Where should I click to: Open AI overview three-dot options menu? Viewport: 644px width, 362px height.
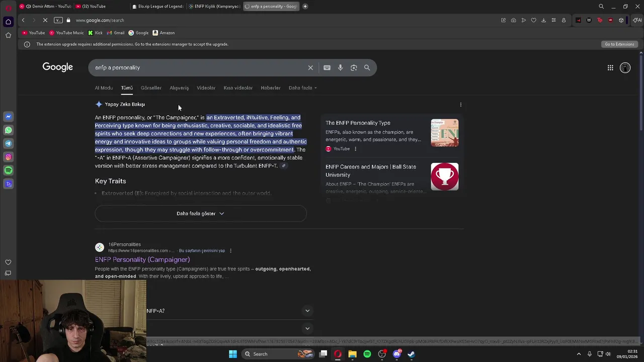[x=461, y=105]
